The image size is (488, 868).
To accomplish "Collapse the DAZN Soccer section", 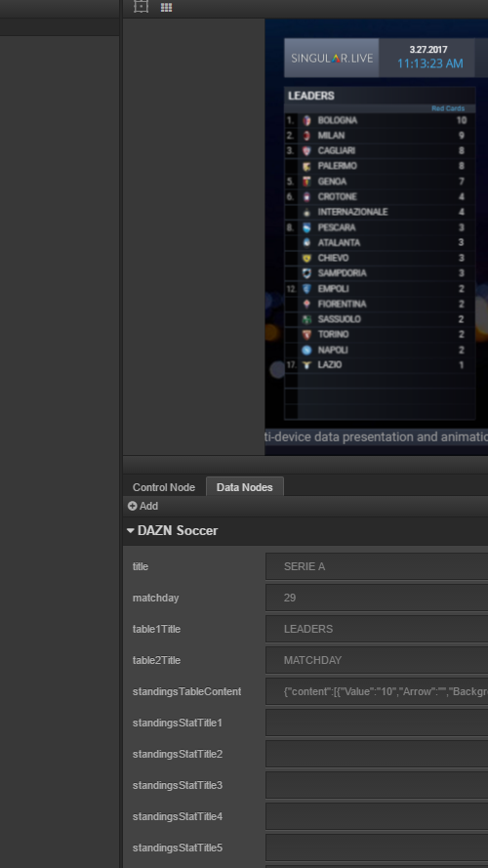I will tap(131, 530).
